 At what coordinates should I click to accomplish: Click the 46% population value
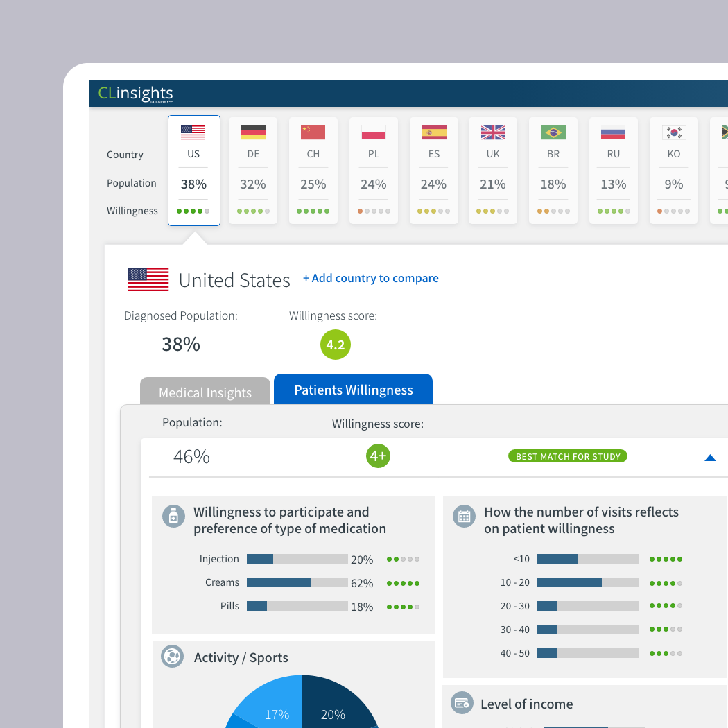191,457
